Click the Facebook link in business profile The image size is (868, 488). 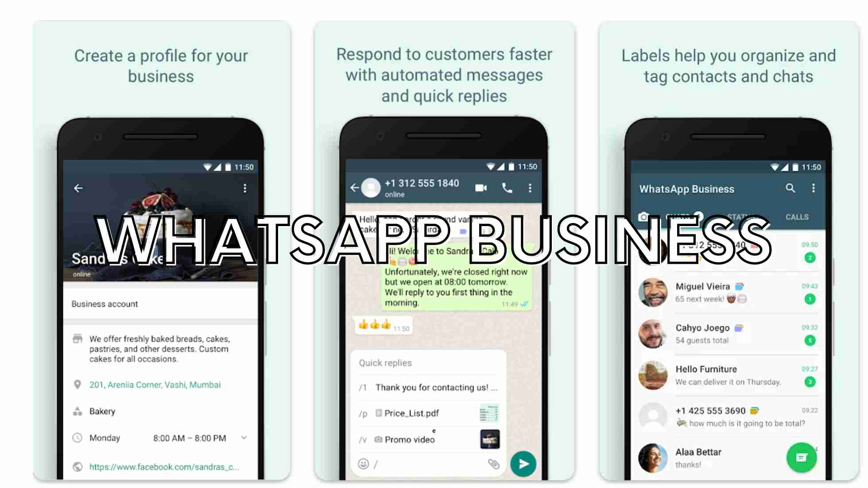tap(163, 467)
